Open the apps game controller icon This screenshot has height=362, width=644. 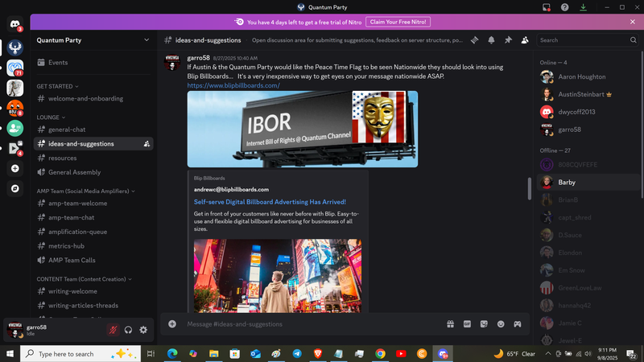pos(518,324)
